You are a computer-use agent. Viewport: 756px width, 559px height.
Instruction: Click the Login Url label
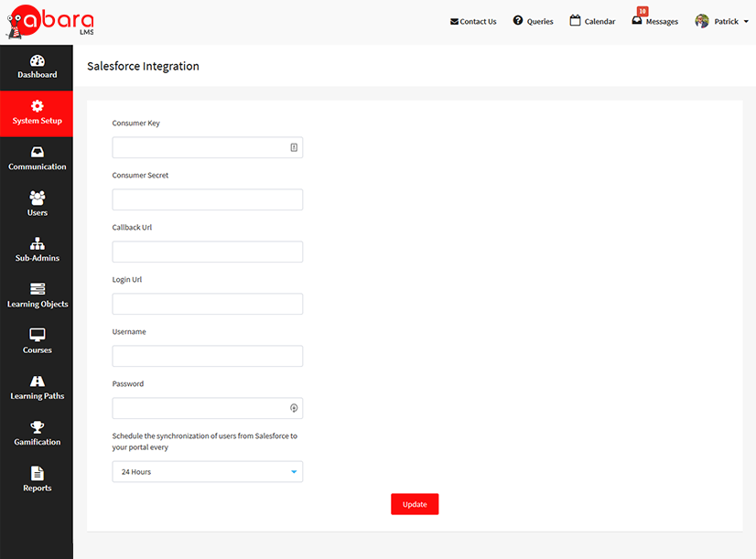(127, 280)
